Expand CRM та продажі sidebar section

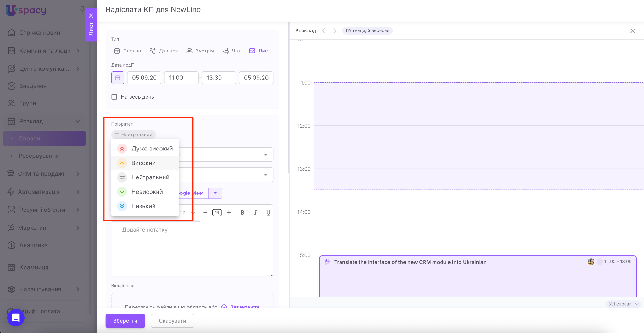78,174
